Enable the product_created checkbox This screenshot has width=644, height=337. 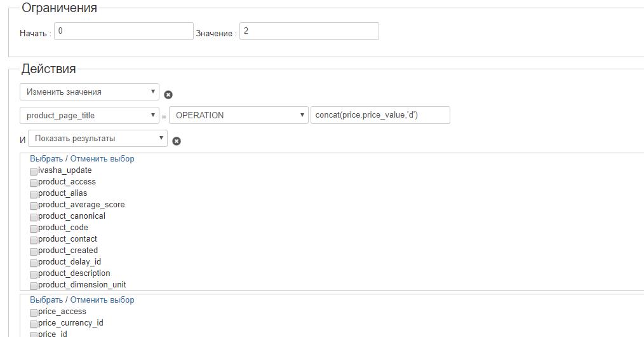click(34, 252)
